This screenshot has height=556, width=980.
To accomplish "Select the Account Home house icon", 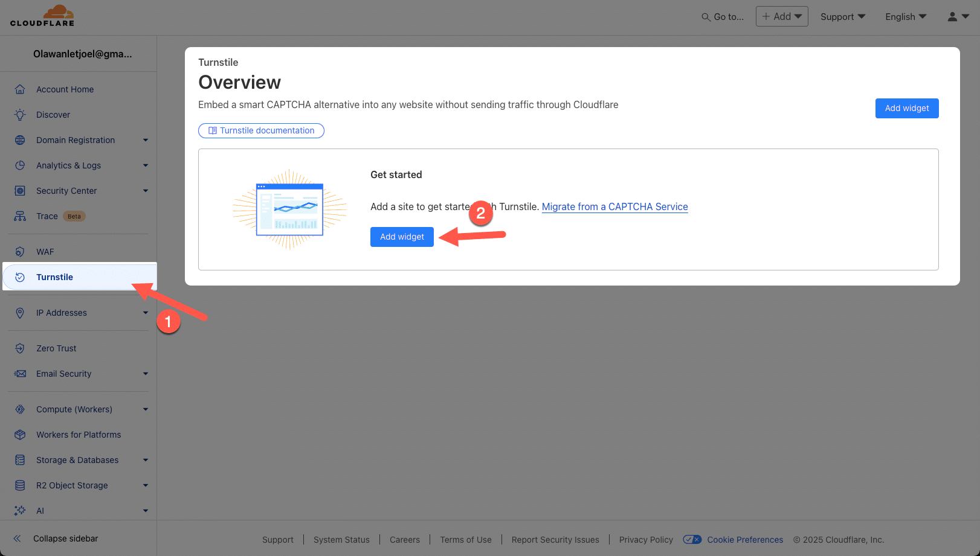I will 20,89.
